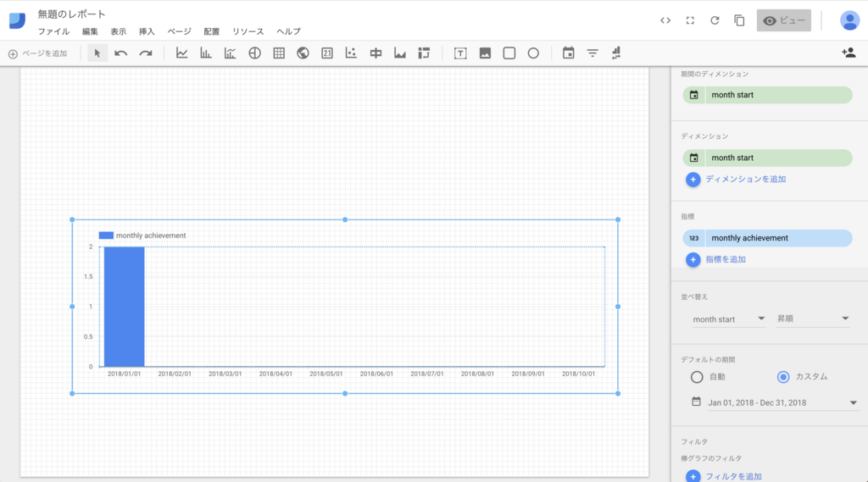Click the monthly achievement metric type 123 icon
The height and width of the screenshot is (482, 868).
tap(693, 238)
